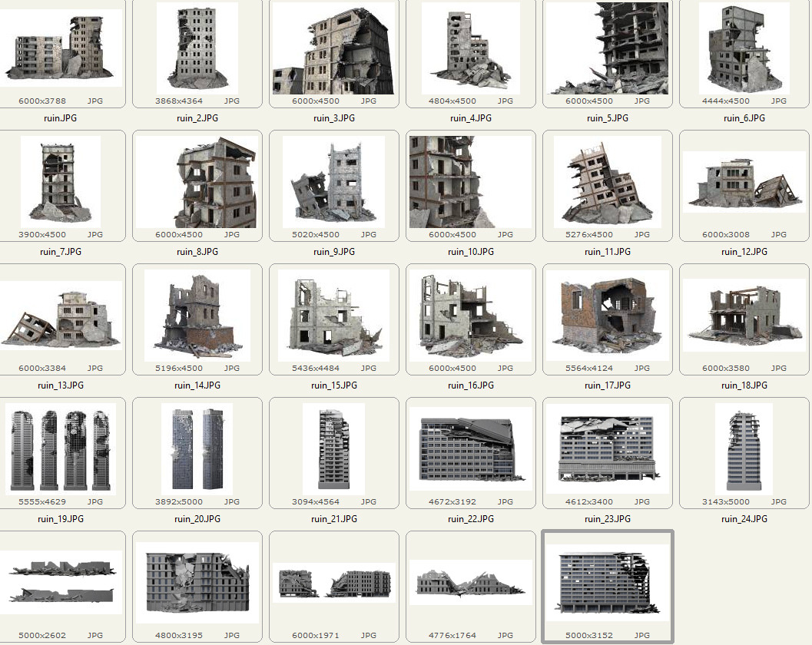Open the ruin_14.JPG thumbnail
Viewport: 812px width, 645px height.
(197, 316)
